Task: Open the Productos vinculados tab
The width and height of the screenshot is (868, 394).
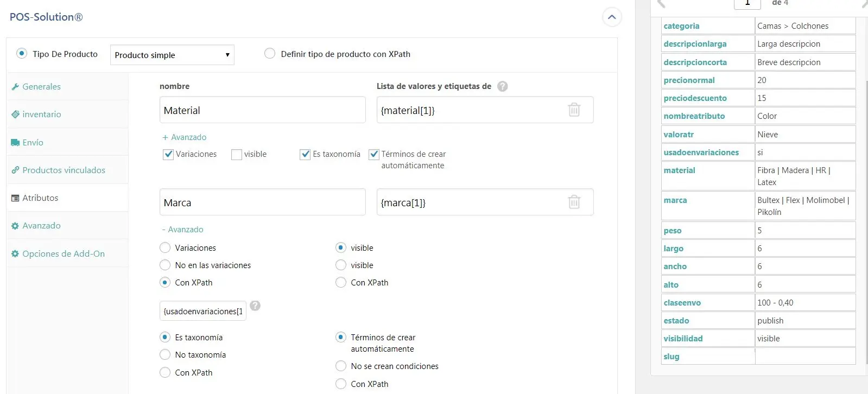Action: (64, 170)
